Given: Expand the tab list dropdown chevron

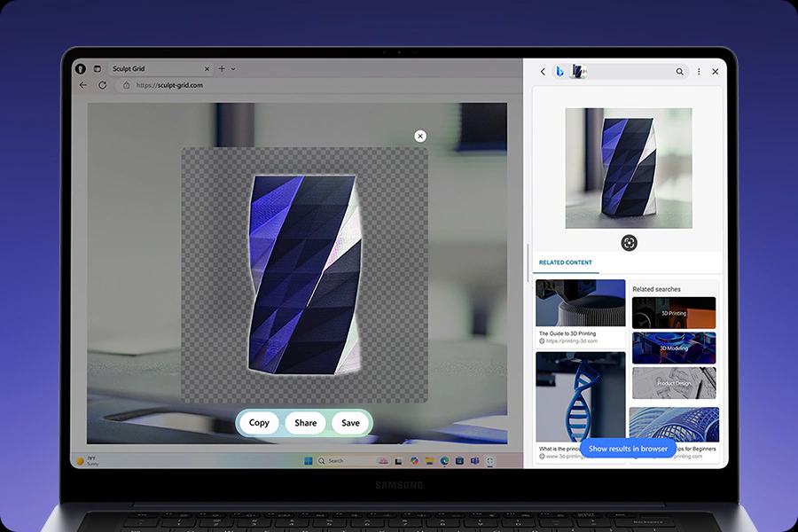Looking at the screenshot, I should [x=233, y=68].
